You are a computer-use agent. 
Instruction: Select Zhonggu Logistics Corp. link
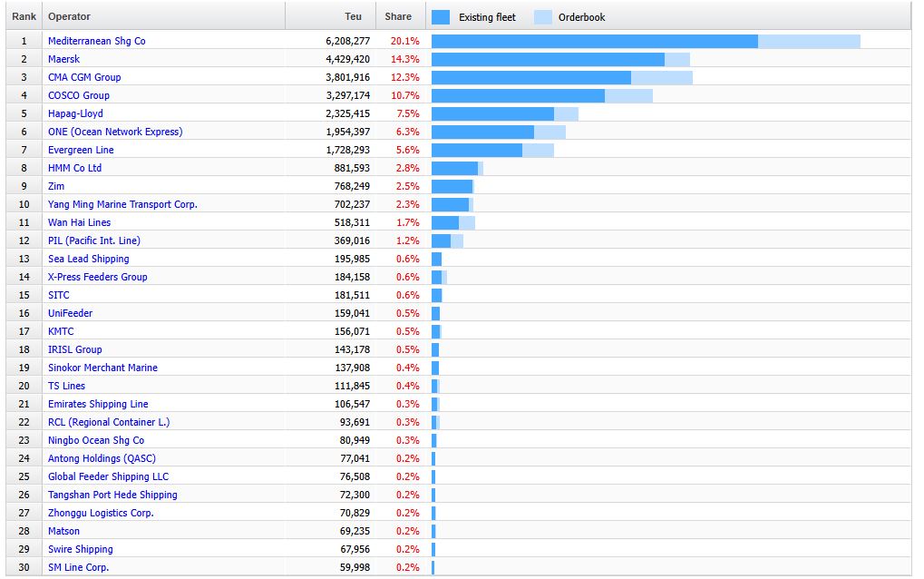click(101, 513)
